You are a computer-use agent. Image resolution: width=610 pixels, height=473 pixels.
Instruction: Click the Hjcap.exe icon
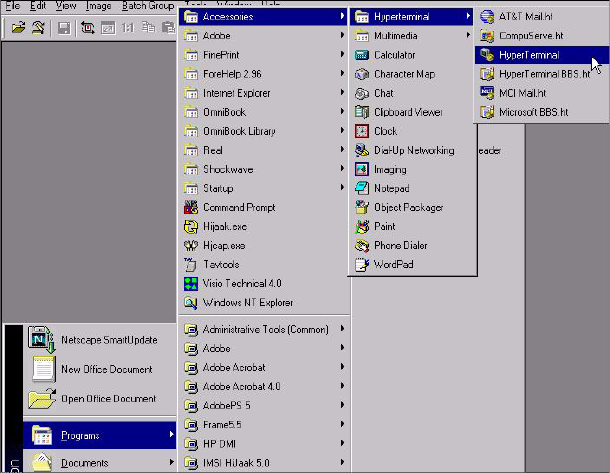[191, 245]
